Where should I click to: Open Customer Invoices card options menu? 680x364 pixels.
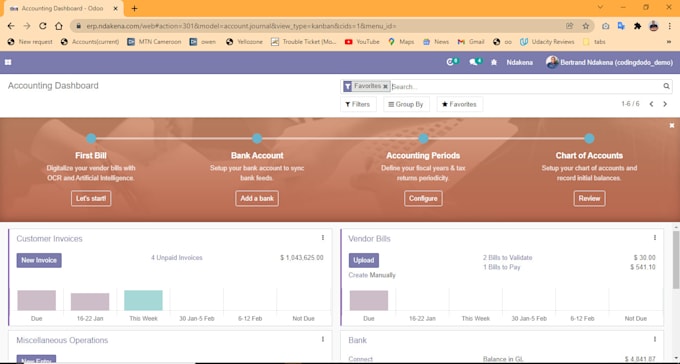point(323,238)
